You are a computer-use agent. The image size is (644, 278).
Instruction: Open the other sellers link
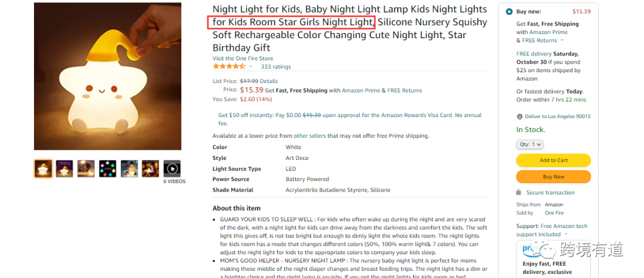(x=309, y=136)
